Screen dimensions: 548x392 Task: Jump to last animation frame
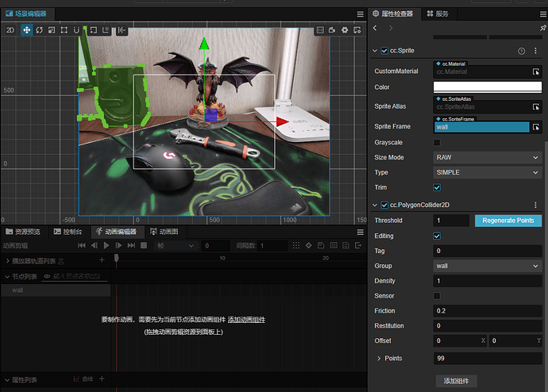[x=131, y=245]
